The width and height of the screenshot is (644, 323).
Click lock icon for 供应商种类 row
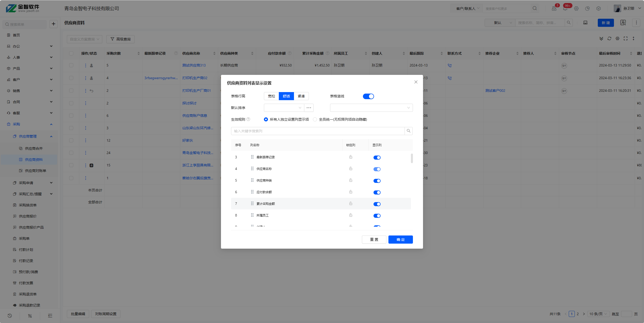[351, 180]
